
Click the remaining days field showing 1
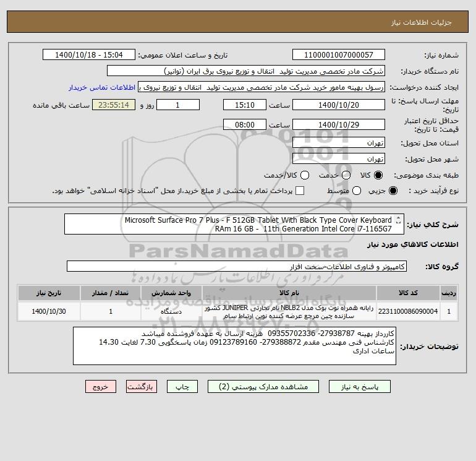178,105
